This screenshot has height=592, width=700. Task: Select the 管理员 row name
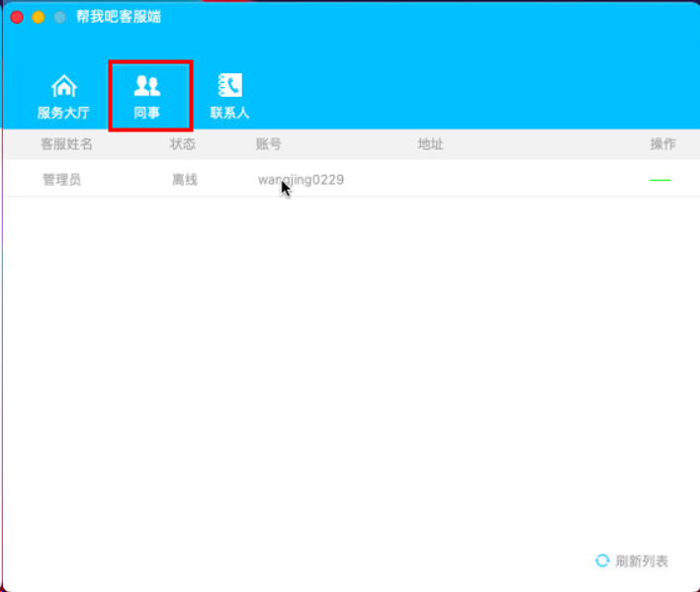click(x=61, y=180)
